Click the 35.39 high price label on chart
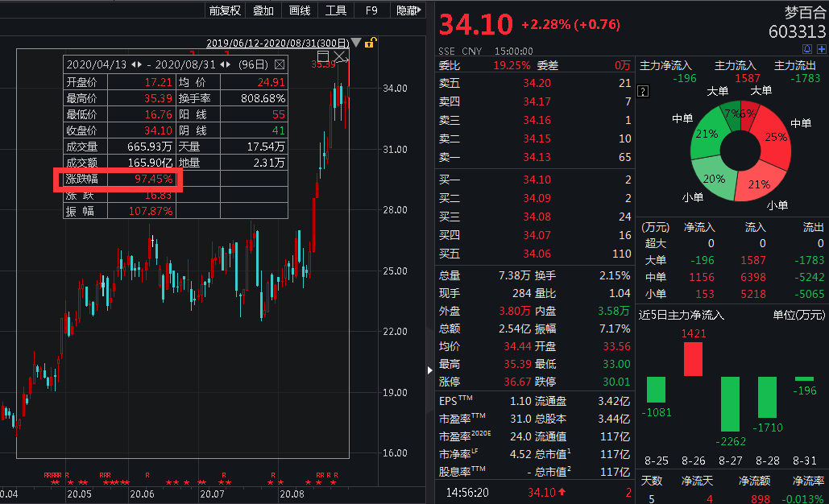The width and height of the screenshot is (829, 504). [x=323, y=64]
